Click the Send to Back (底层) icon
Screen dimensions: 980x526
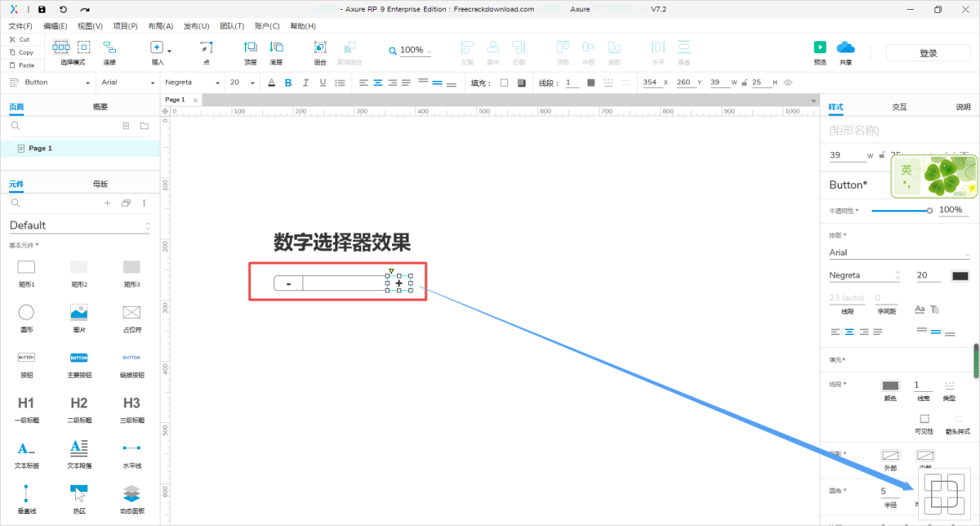276,48
